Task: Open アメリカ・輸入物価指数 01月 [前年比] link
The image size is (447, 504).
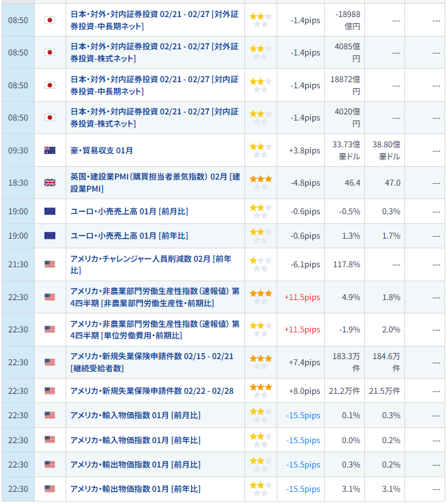Action: [135, 440]
